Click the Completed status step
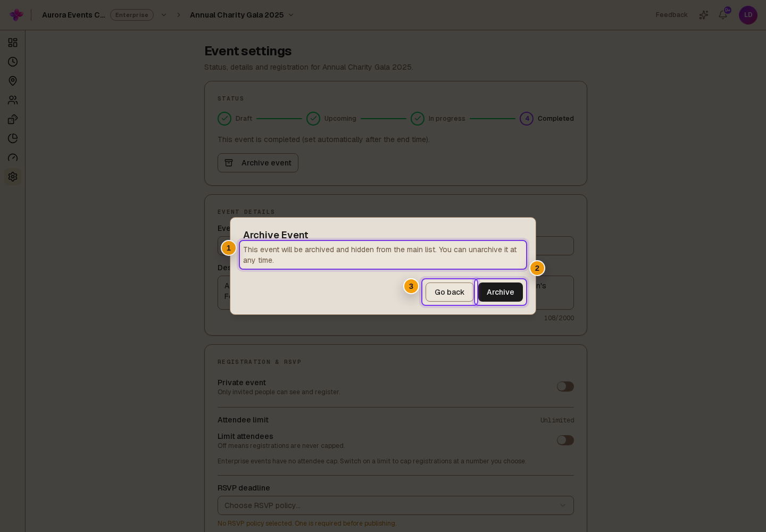Screen dimensions: 766x532 [547, 119]
